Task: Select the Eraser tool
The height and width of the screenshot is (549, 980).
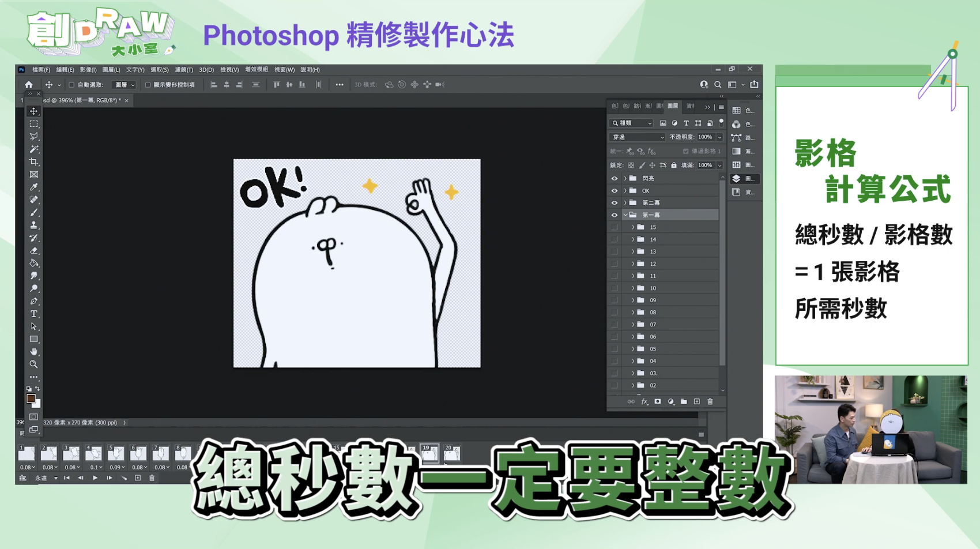Action: click(34, 250)
